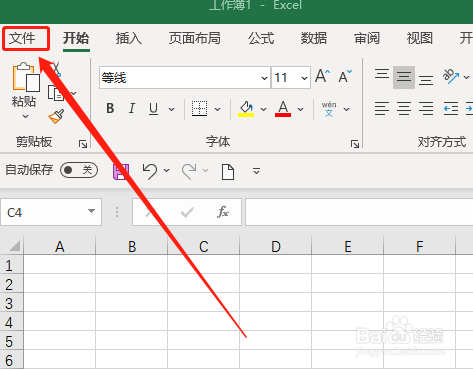
Task: Decrease font size with small A icon
Action: coord(345,76)
